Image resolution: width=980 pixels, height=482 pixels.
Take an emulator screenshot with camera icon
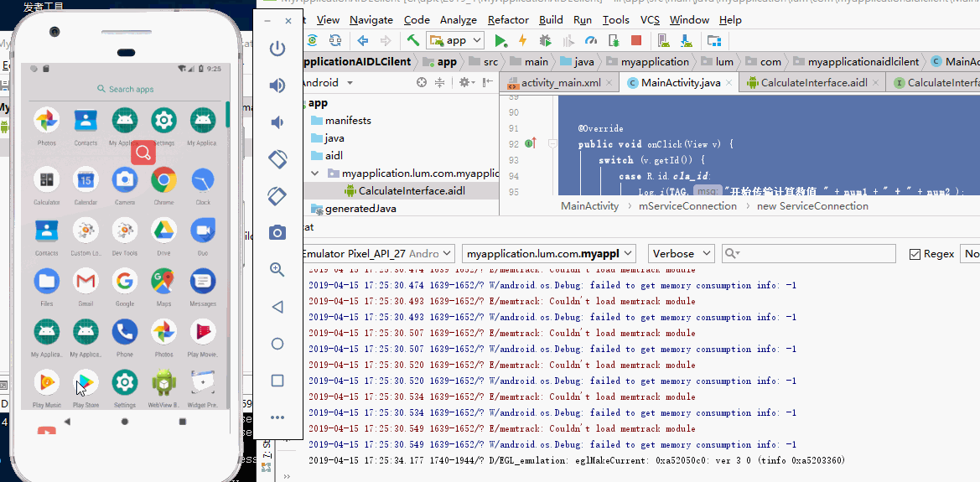277,233
